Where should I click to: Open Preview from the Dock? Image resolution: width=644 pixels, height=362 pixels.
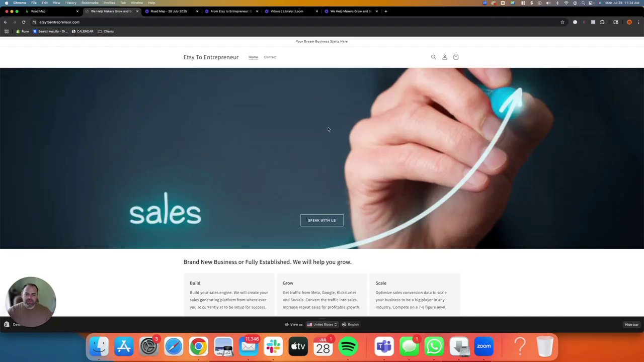point(223,346)
